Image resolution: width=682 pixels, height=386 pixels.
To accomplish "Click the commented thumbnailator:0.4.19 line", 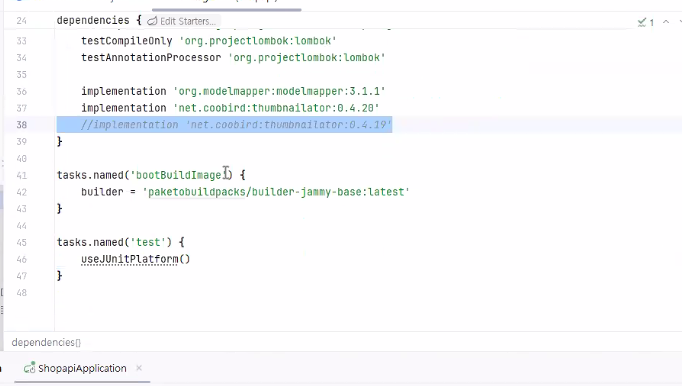I will [236, 125].
